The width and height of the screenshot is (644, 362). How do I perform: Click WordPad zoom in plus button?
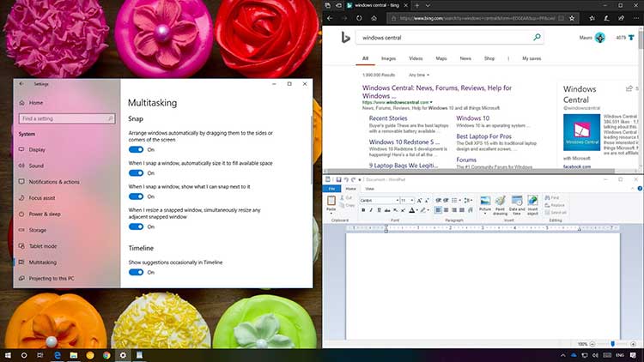pyautogui.click(x=633, y=344)
